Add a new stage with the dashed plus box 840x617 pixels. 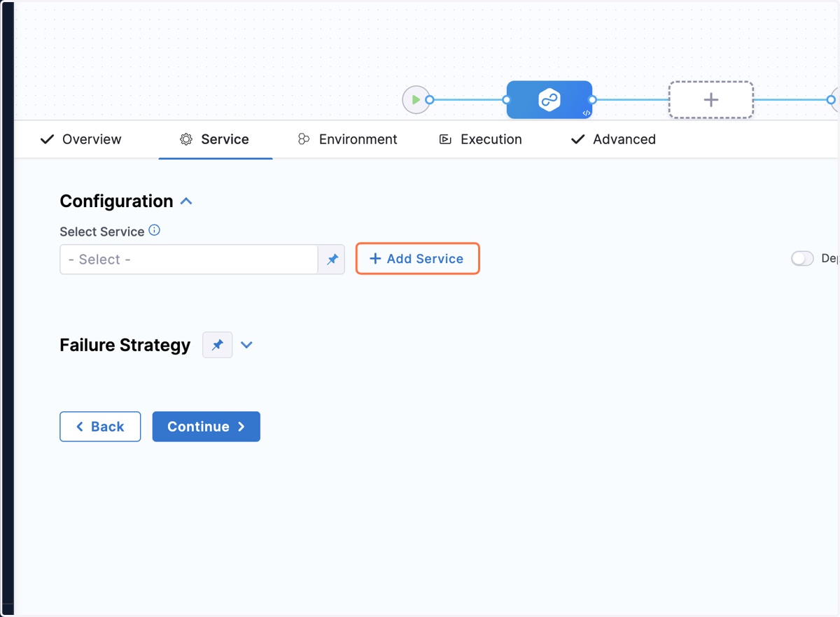click(x=711, y=100)
